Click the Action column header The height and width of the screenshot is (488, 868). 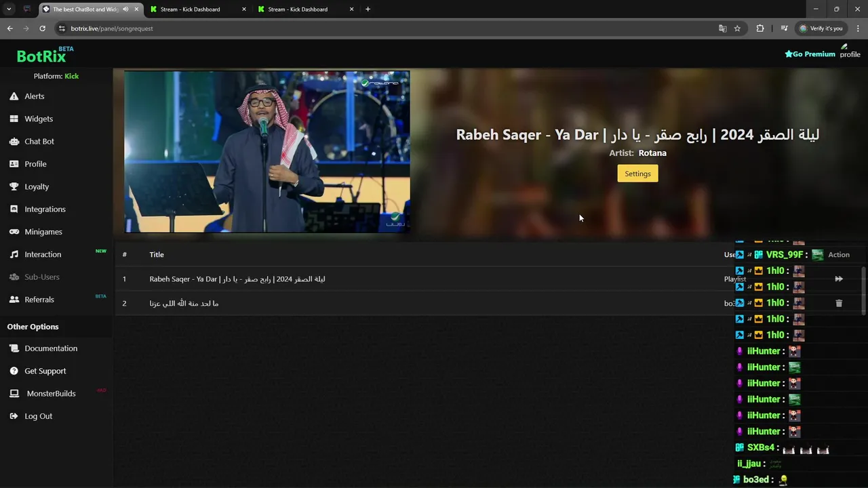point(839,255)
